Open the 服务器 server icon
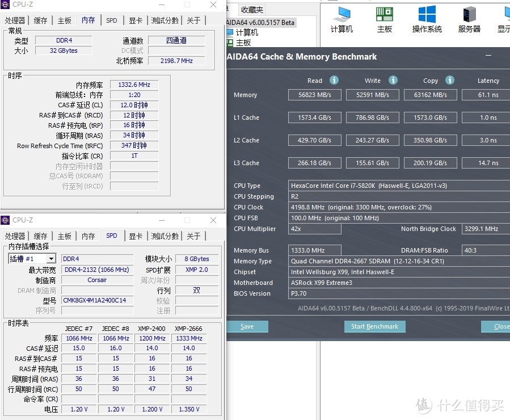The width and height of the screenshot is (510, 420). tap(469, 19)
